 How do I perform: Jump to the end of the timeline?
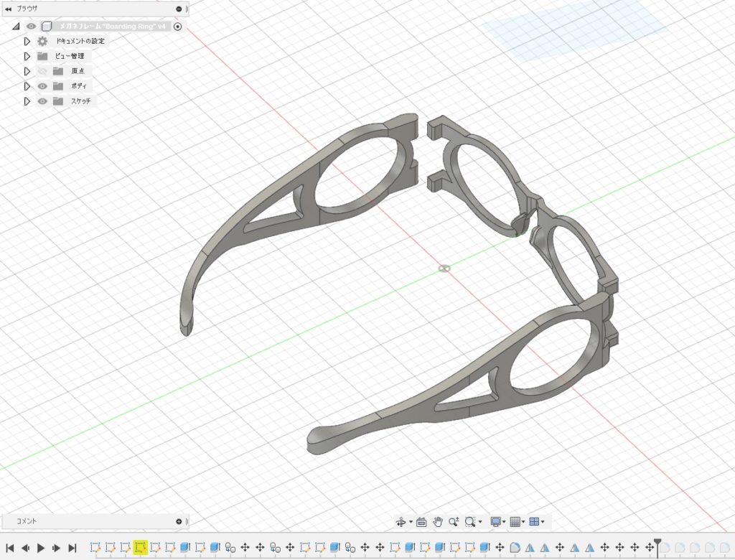72,548
